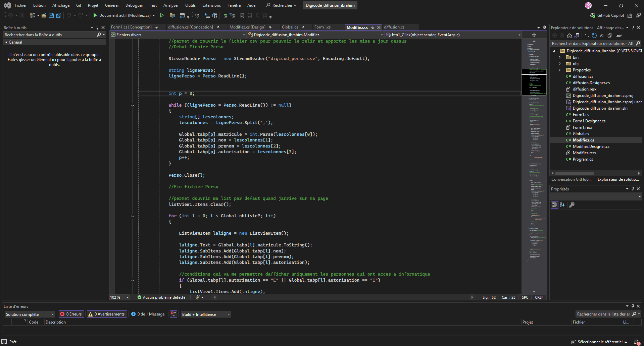Expand the bin folder in Solution Explorer
The height and width of the screenshot is (346, 644).
[x=559, y=57]
